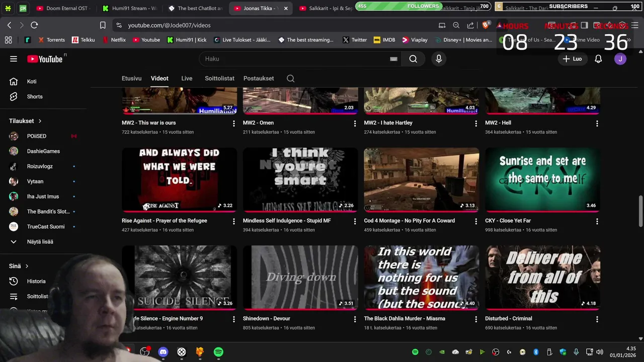Open the Netflix bookmark
Screen dimensions: 644x362
[114, 40]
